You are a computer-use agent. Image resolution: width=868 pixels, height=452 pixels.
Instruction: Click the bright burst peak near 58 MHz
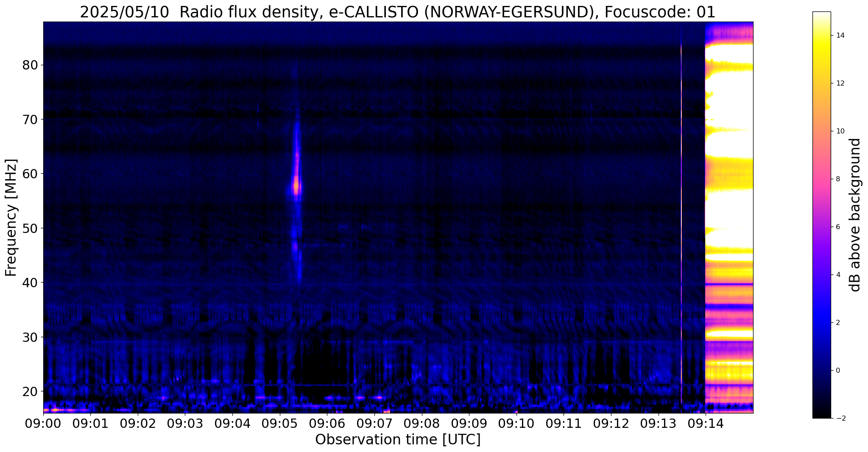[296, 185]
